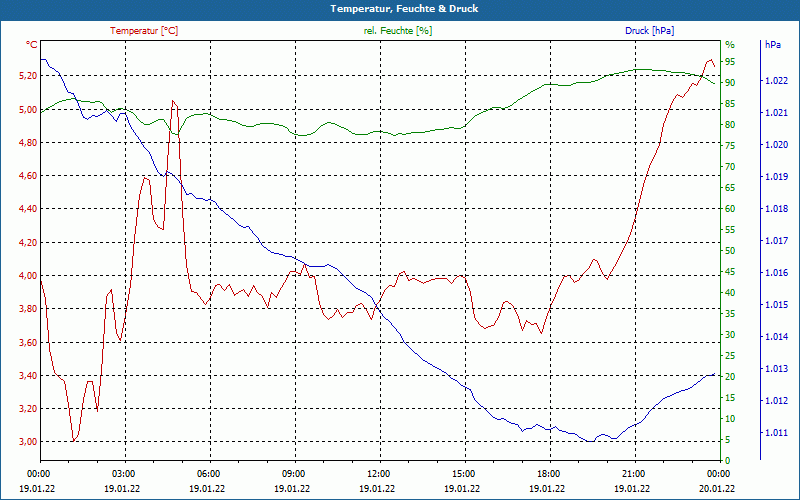Click the green '95' humidity axis tick
800x500 pixels.
(730, 62)
